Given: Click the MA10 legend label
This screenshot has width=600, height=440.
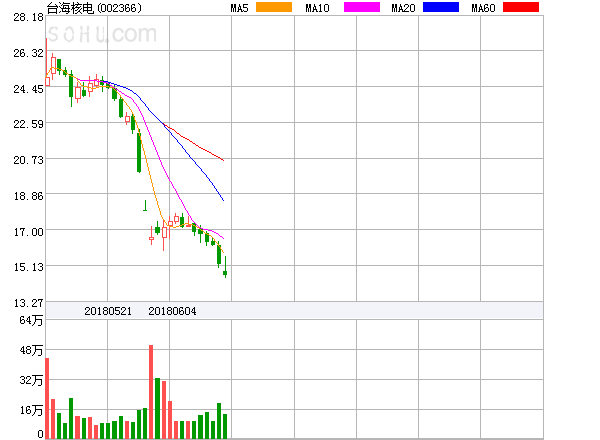Looking at the screenshot, I should tap(317, 8).
